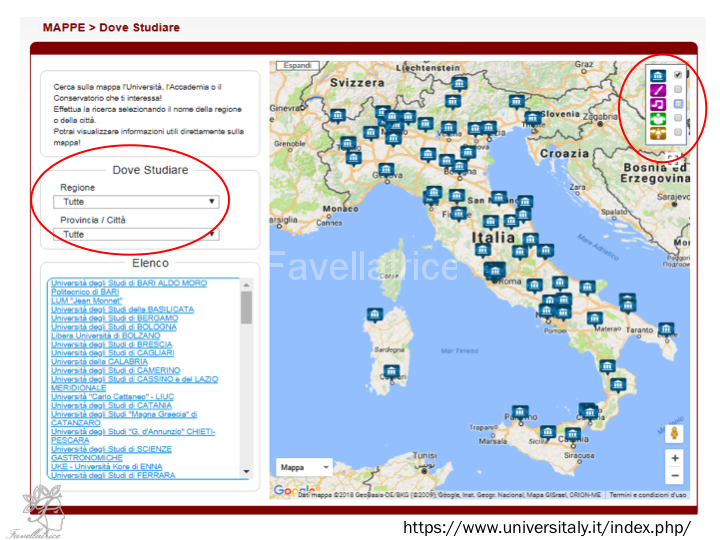The width and height of the screenshot is (720, 540).
Task: Click the blue university legend icon
Action: (x=657, y=76)
